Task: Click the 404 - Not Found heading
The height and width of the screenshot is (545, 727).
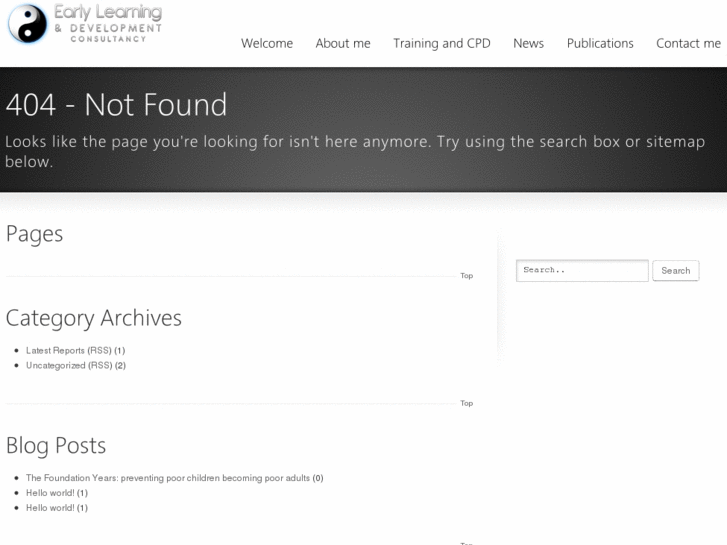Action: (x=116, y=105)
